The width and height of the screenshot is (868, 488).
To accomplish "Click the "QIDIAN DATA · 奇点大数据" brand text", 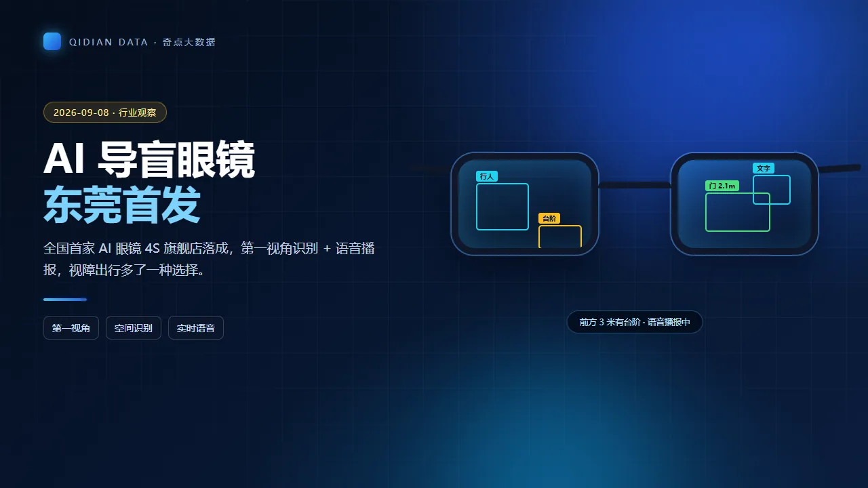I will pos(142,42).
